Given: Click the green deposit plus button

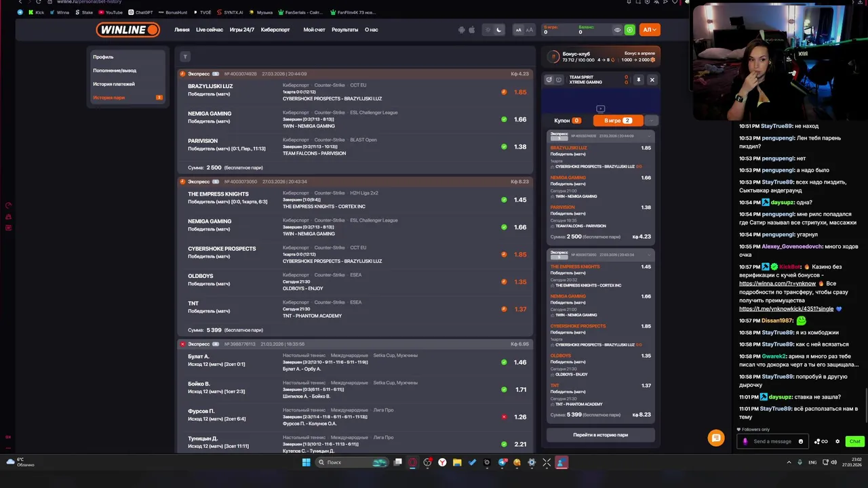Looking at the screenshot, I should coord(630,30).
